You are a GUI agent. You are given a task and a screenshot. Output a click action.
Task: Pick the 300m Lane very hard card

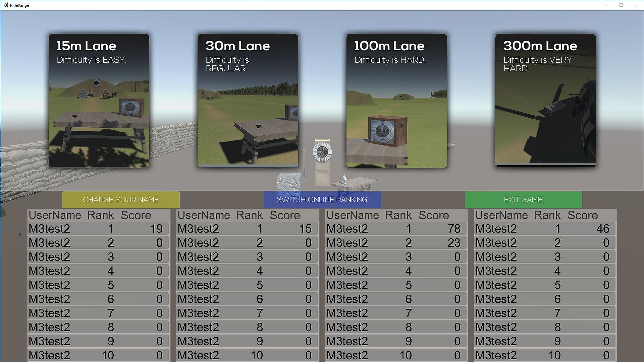coord(545,101)
